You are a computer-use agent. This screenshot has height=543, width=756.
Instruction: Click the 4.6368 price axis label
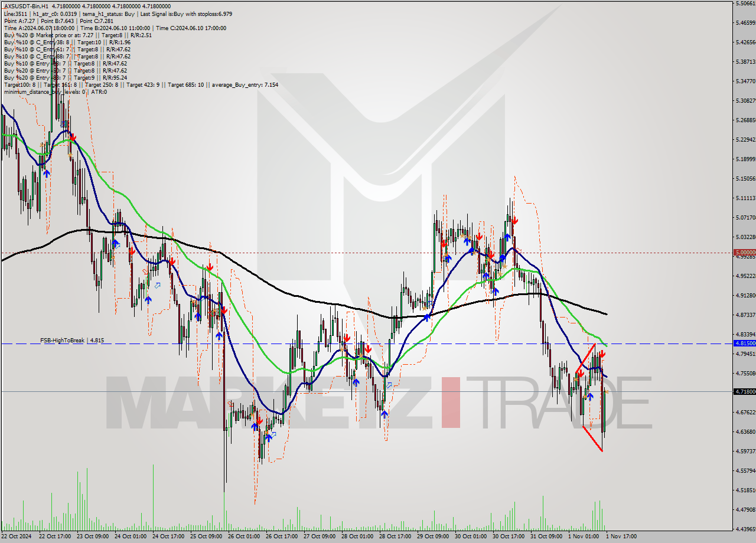[x=745, y=431]
